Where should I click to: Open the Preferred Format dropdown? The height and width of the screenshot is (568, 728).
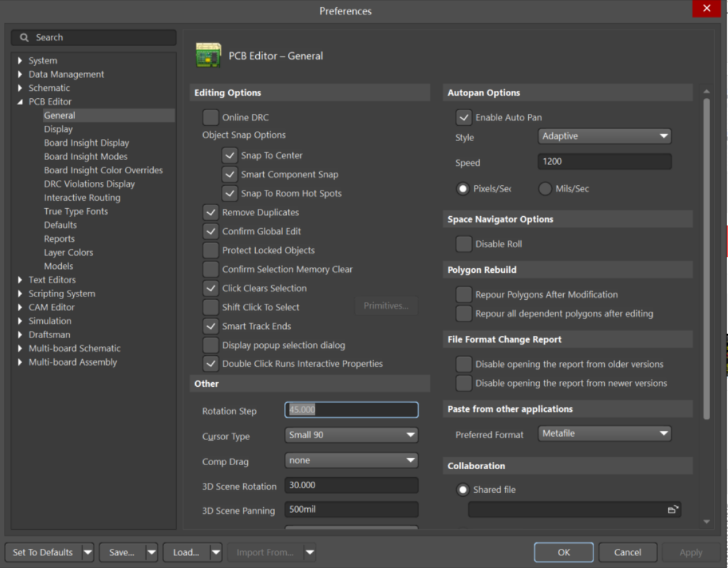(604, 434)
